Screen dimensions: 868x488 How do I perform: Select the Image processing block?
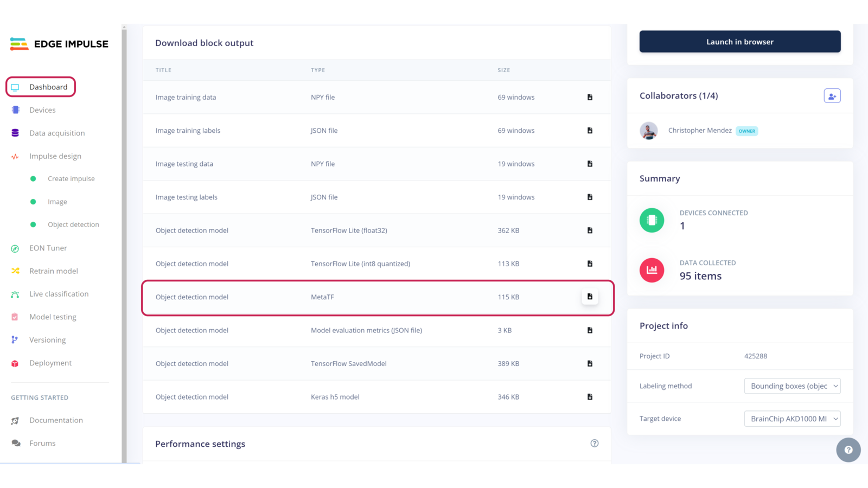tap(58, 202)
